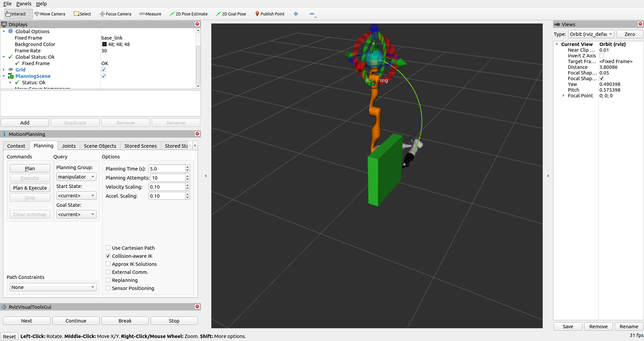This screenshot has height=341, width=644.
Task: Toggle Invert Z Axis checkbox
Action: pyautogui.click(x=602, y=56)
